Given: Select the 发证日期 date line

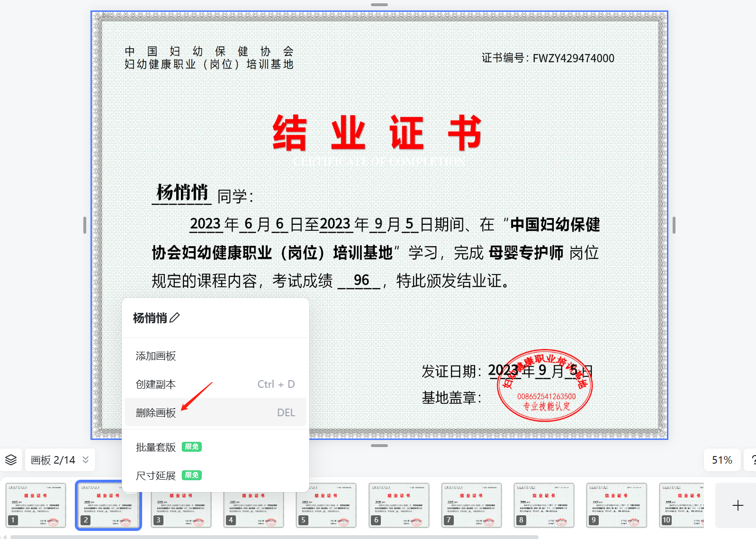Looking at the screenshot, I should point(507,371).
